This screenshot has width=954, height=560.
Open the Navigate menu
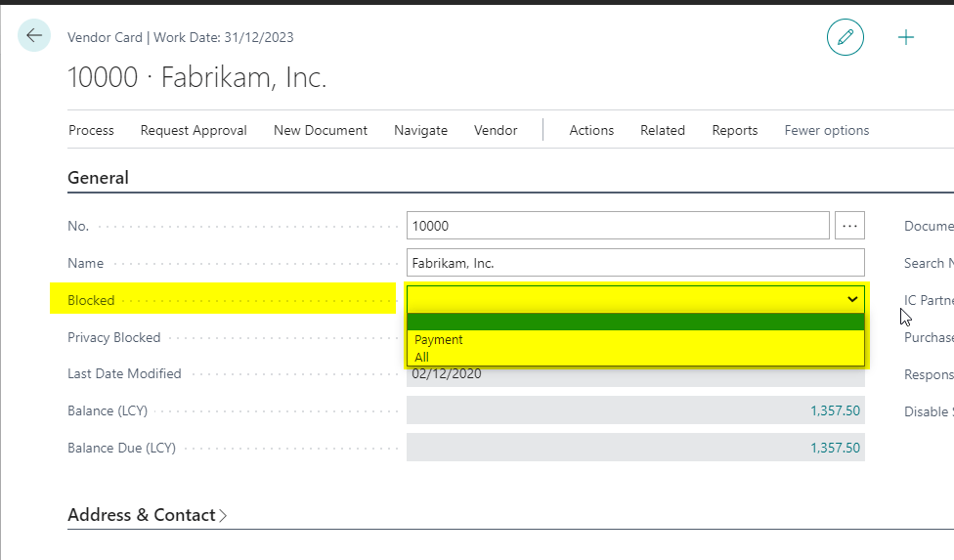(x=420, y=130)
